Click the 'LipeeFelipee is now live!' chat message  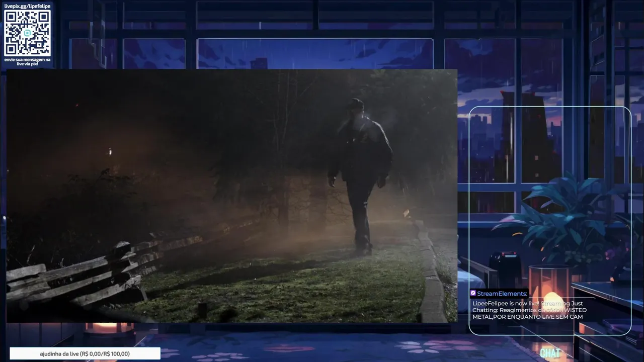(x=529, y=310)
